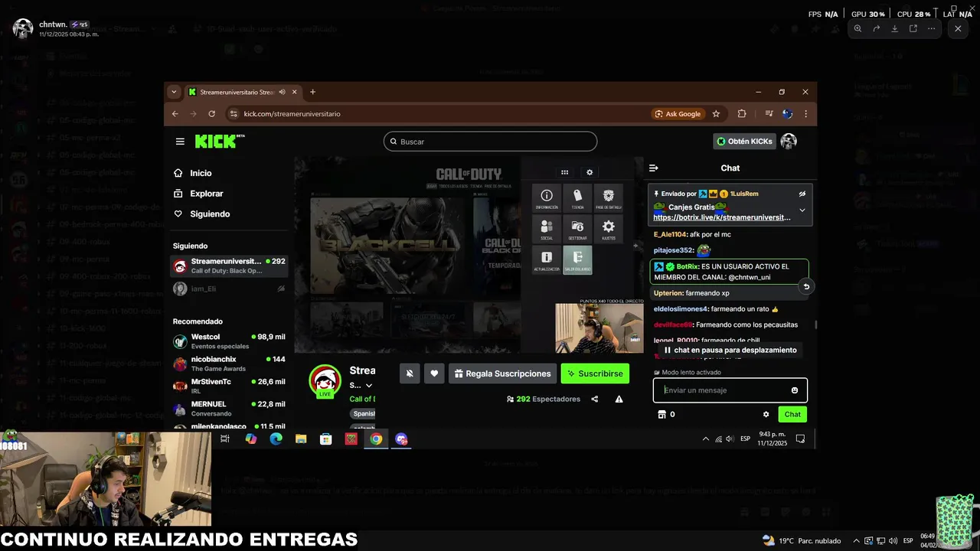
Task: Open Chrome extensions puzzle icon
Action: coord(742,114)
